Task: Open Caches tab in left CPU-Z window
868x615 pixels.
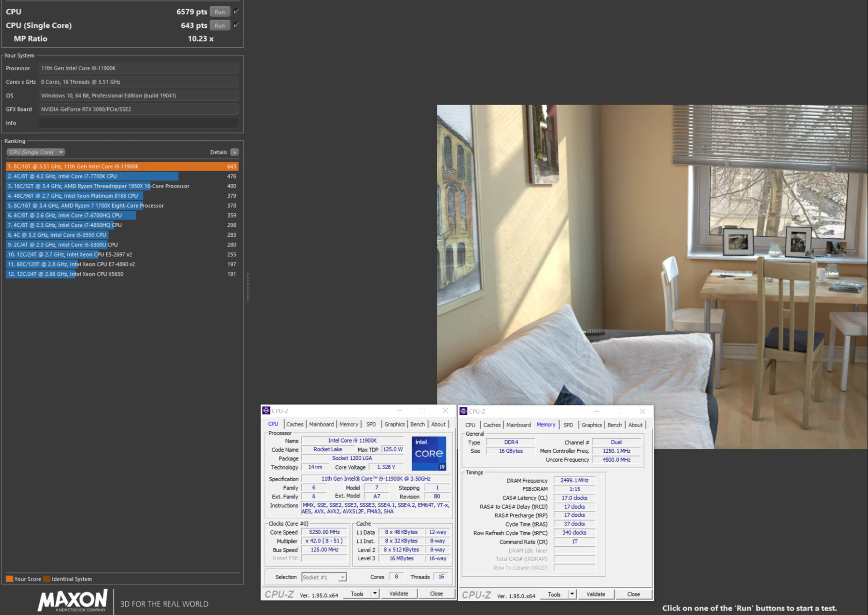Action: coord(295,424)
